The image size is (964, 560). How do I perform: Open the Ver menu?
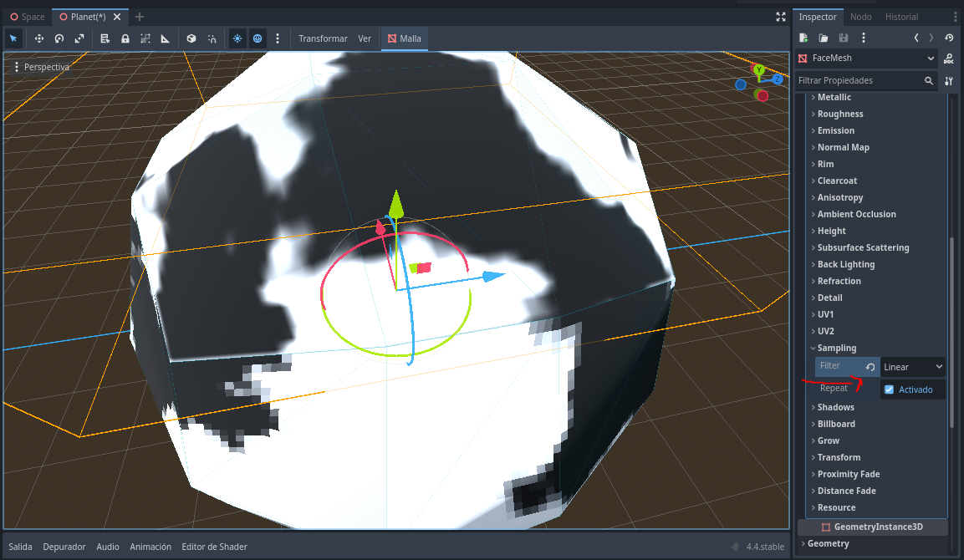(x=365, y=38)
